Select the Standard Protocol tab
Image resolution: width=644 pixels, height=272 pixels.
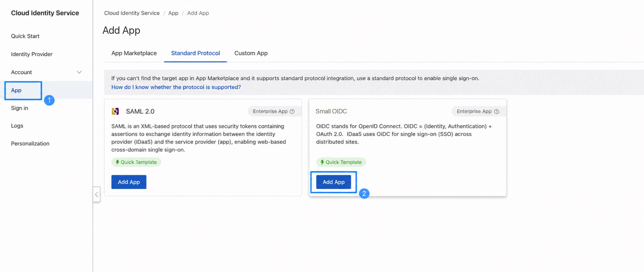[195, 53]
